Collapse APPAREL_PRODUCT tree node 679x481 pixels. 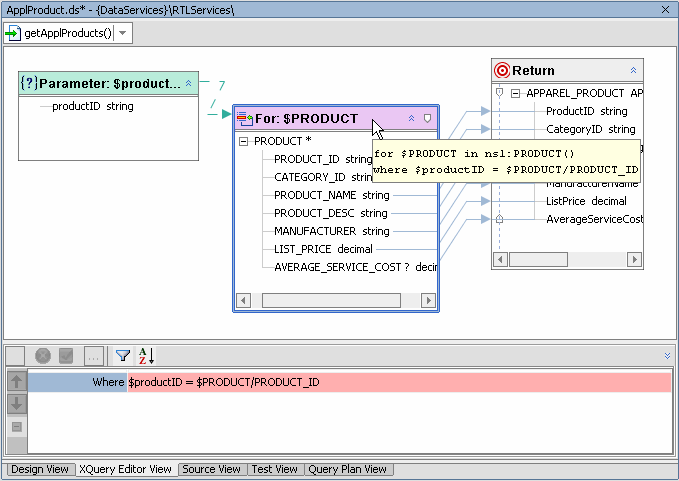pyautogui.click(x=515, y=94)
